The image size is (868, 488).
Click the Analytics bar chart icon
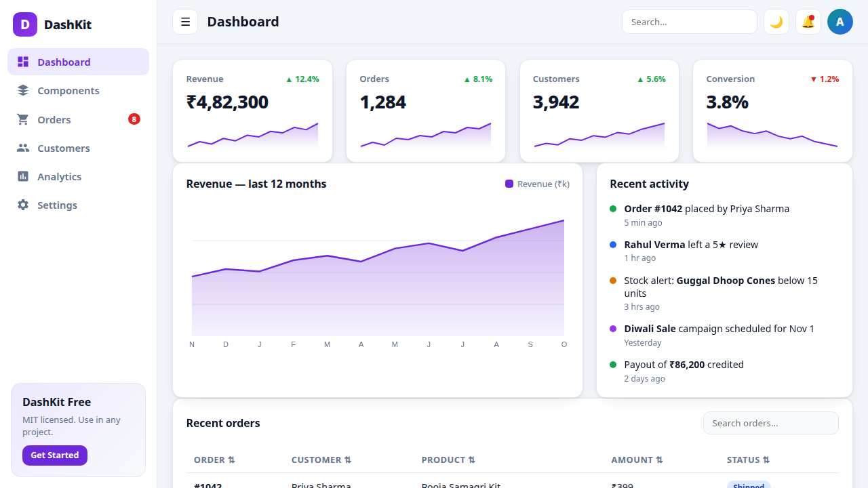(23, 176)
